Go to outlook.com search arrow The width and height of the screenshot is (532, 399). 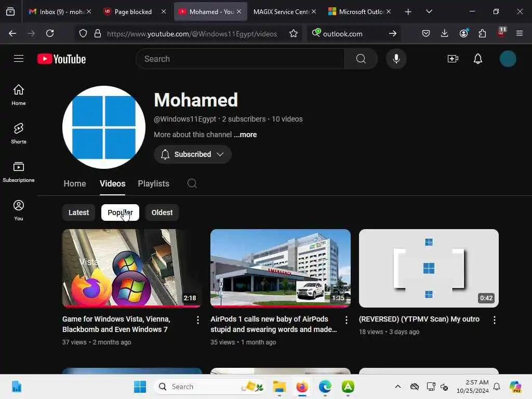click(x=393, y=33)
